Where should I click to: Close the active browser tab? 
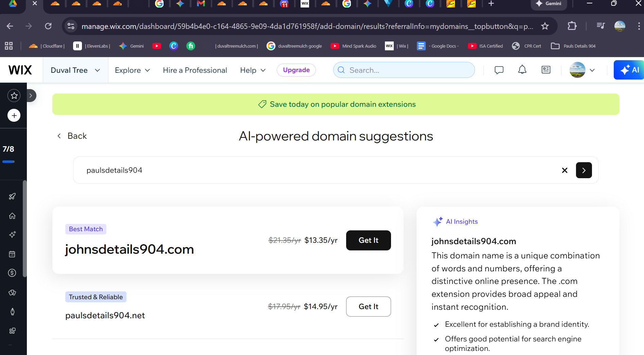35,4
